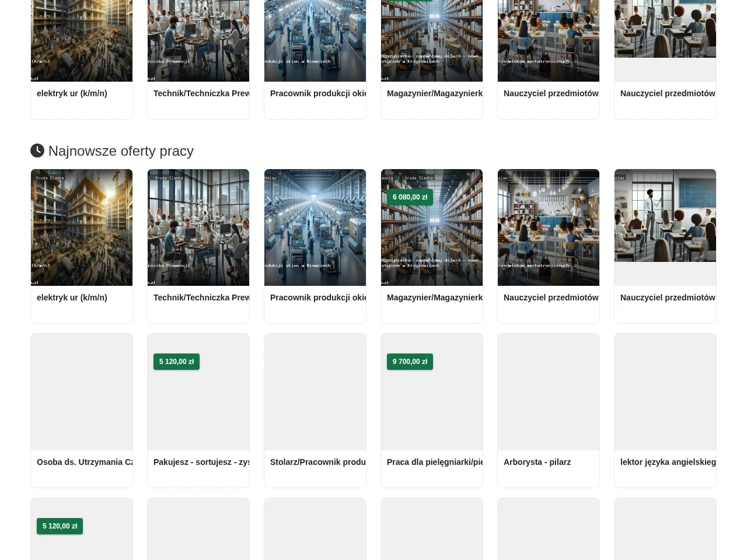The height and width of the screenshot is (560, 747).
Task: Click elektryk ur (k/m/n) title in topmost row
Action: pyautogui.click(x=72, y=93)
